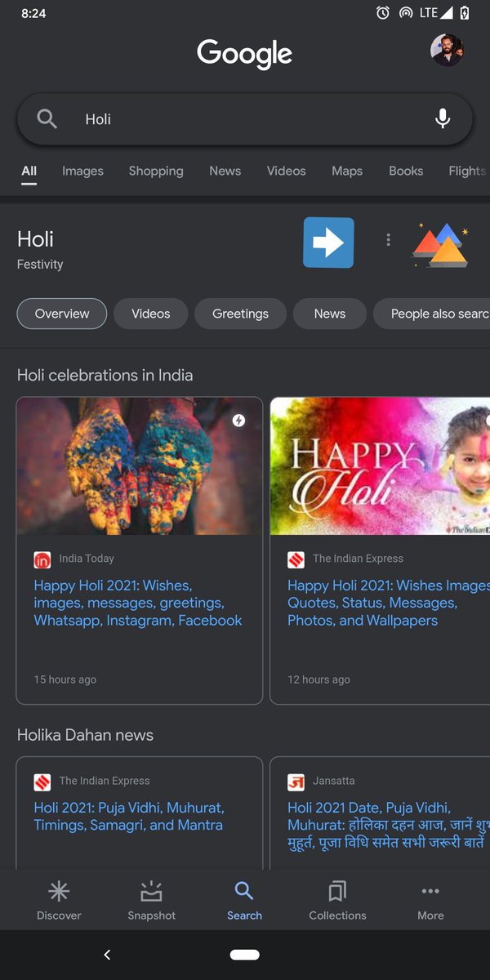Tap the Jansatta source logo

click(x=296, y=782)
